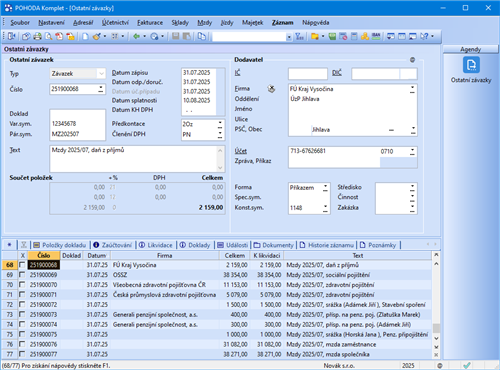Click the green banknote icon

(x=332, y=36)
